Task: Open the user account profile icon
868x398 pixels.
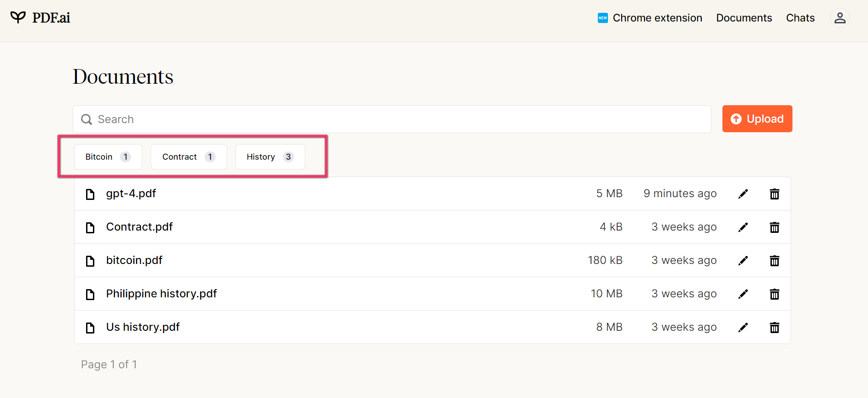Action: tap(840, 18)
